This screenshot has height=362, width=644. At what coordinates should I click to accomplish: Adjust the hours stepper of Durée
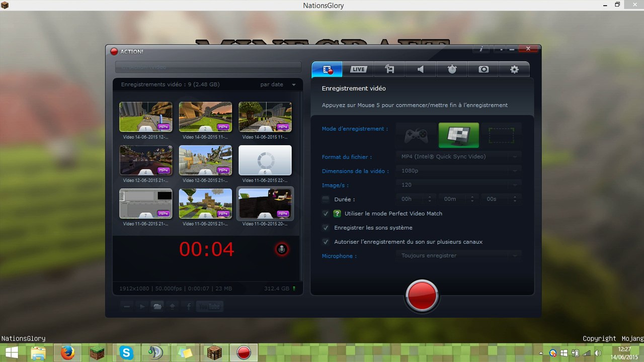click(429, 199)
